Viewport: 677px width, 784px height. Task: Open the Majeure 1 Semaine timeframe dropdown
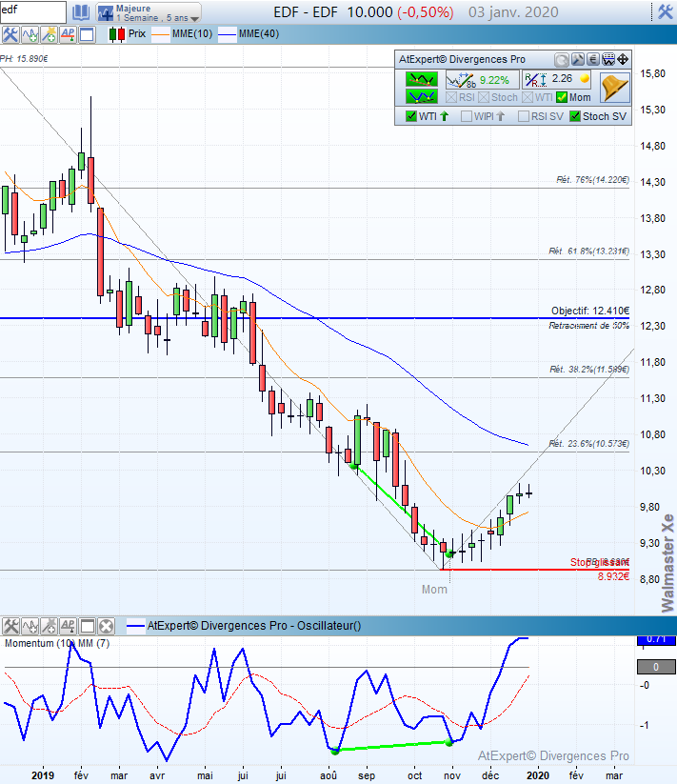149,12
